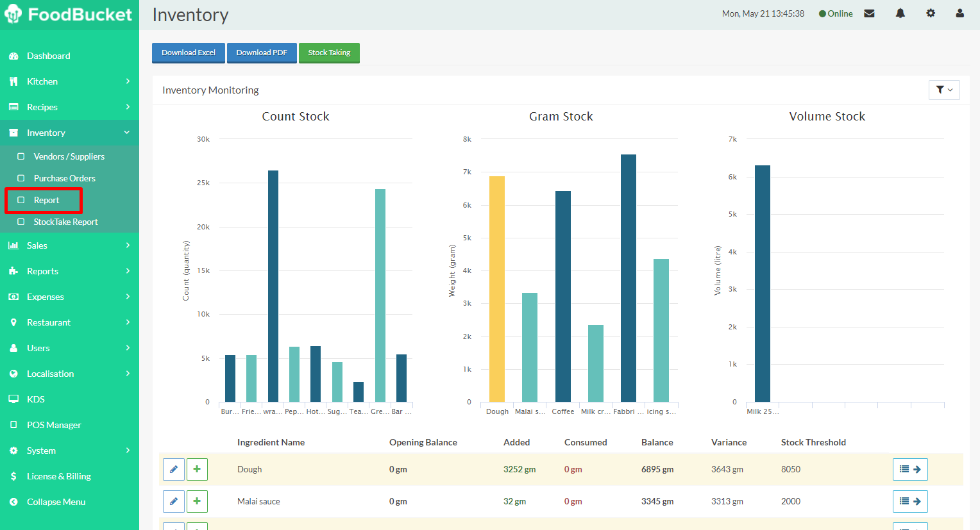Click the FoodBucket logo
Image resolution: width=980 pixels, height=530 pixels.
[x=69, y=14]
